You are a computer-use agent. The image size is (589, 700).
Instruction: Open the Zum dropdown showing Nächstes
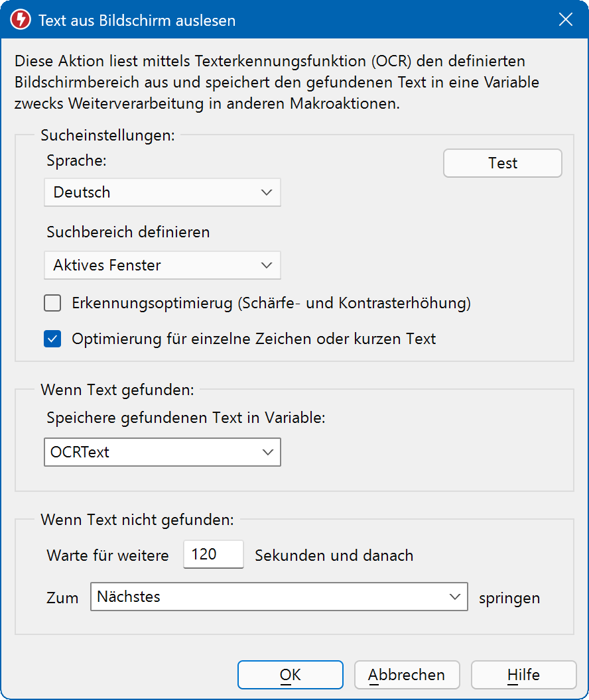click(279, 597)
